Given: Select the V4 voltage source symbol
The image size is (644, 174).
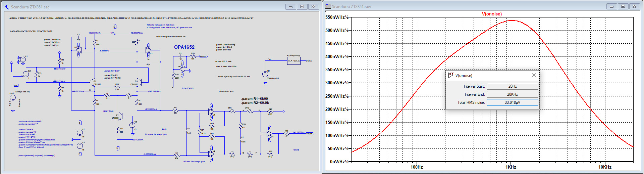Looking at the screenshot, I should click(x=132, y=125).
